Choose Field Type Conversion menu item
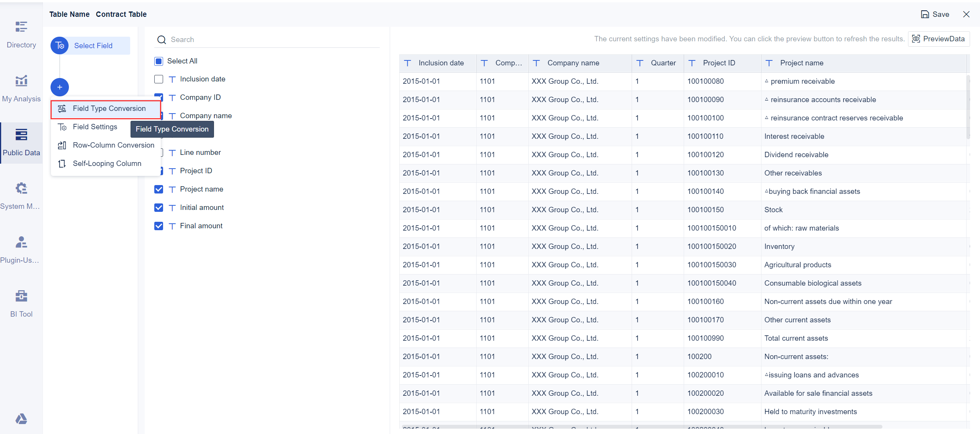980x434 pixels. pyautogui.click(x=109, y=109)
